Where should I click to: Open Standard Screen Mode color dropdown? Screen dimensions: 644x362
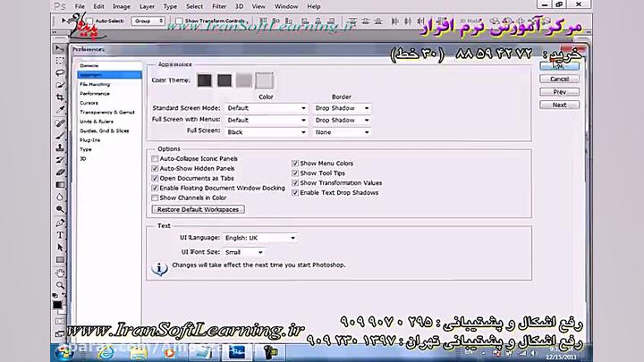267,108
